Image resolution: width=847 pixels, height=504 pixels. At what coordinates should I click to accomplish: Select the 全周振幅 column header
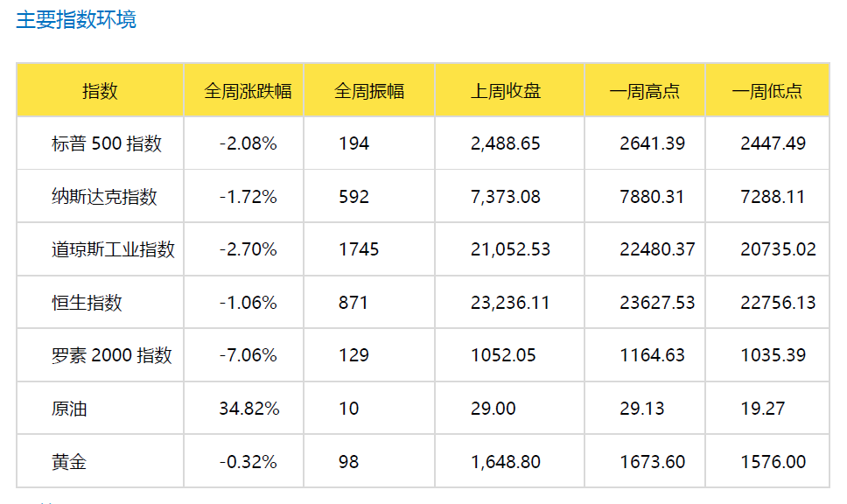pyautogui.click(x=369, y=91)
